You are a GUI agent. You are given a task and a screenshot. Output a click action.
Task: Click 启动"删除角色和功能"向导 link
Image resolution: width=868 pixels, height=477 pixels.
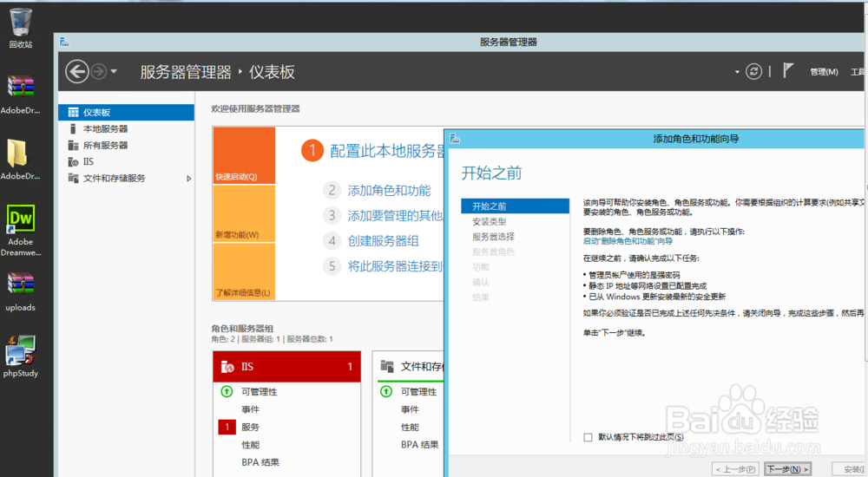pos(628,241)
